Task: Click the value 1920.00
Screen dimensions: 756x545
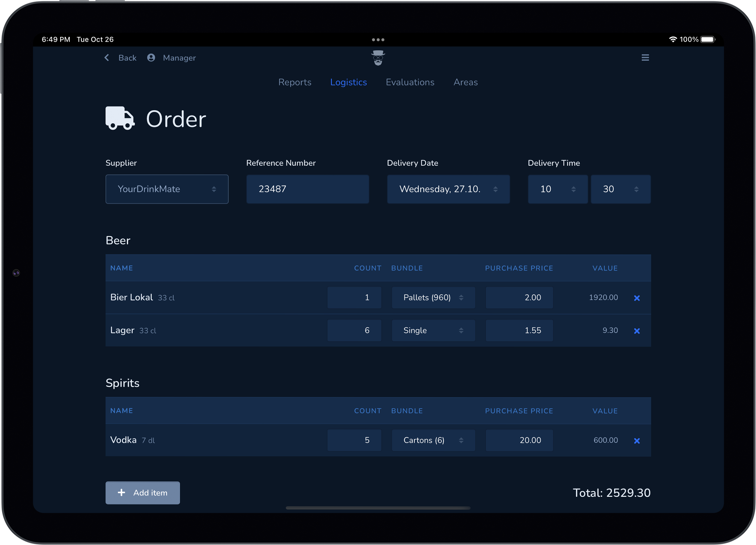Action: click(603, 298)
